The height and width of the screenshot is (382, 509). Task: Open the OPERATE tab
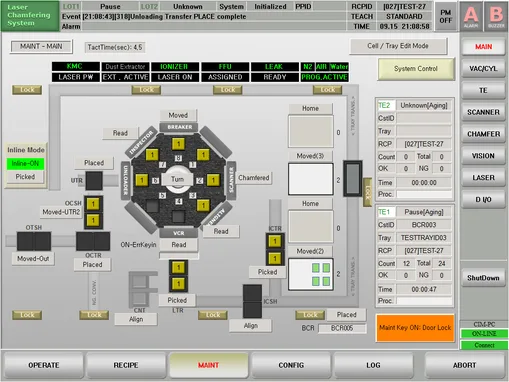[x=44, y=365]
